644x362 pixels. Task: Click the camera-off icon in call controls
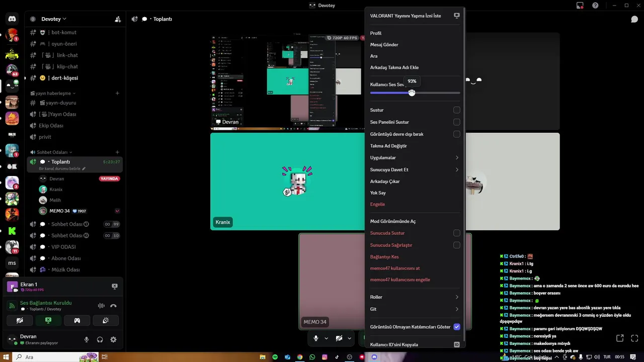click(x=339, y=338)
